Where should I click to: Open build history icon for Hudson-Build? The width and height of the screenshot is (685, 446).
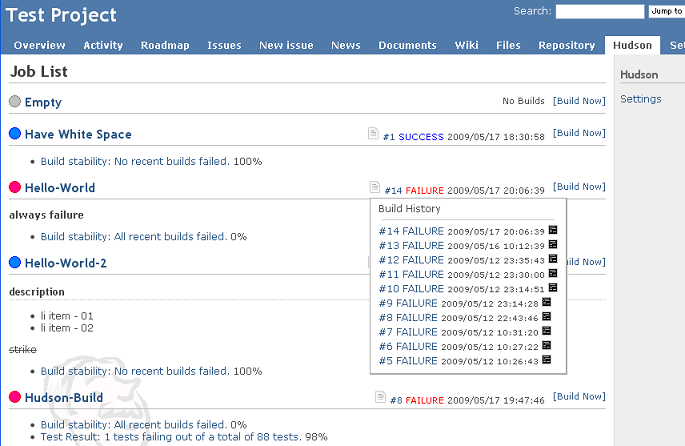[381, 397]
